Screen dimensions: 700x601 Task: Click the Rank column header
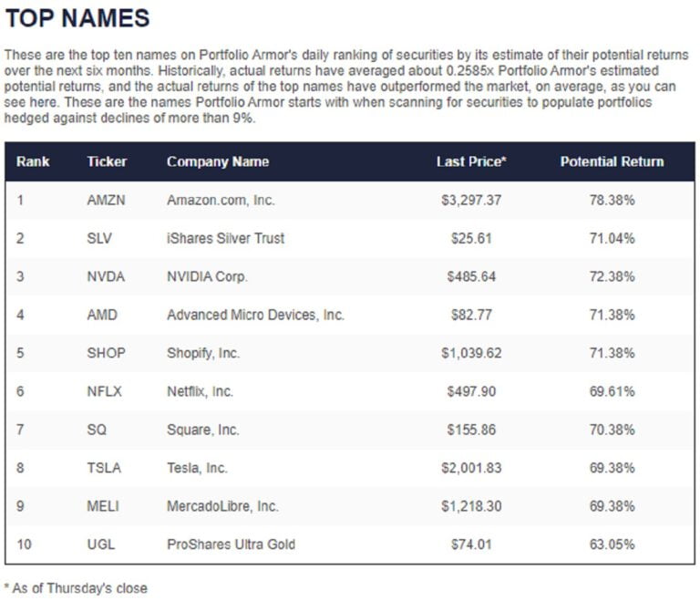(33, 161)
